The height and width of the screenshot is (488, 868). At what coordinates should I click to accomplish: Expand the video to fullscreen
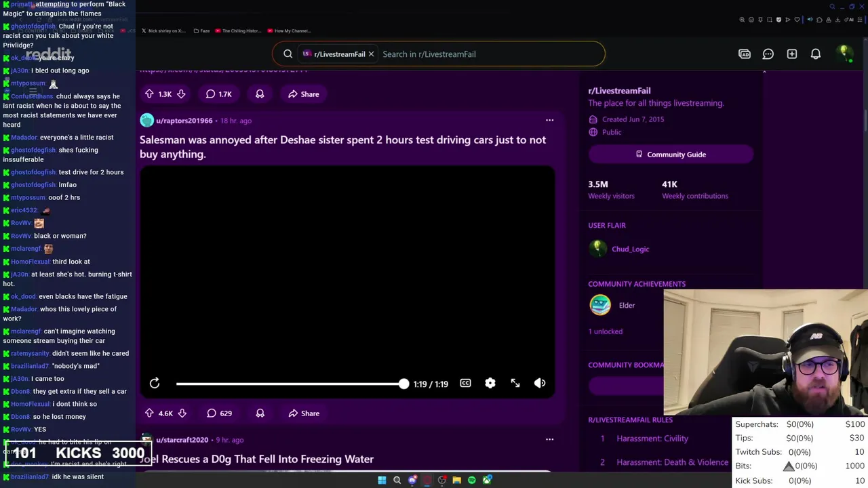tap(515, 384)
